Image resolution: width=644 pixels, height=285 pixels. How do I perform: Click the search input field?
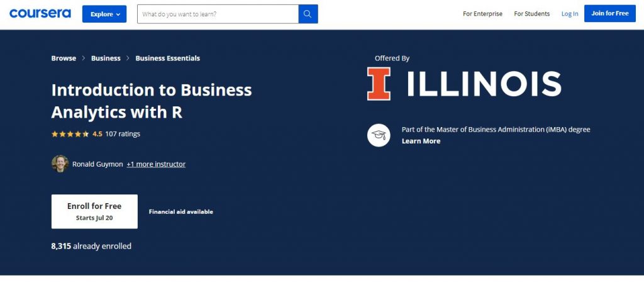pyautogui.click(x=218, y=14)
